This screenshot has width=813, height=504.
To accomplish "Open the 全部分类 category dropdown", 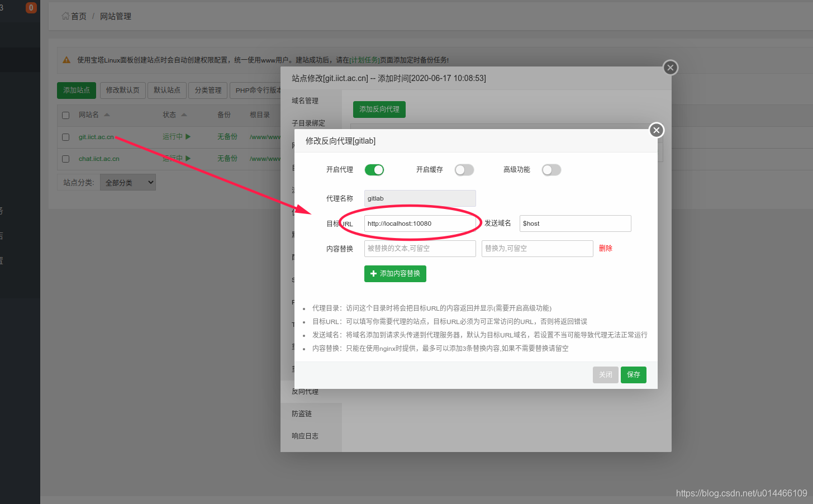I will click(x=128, y=182).
